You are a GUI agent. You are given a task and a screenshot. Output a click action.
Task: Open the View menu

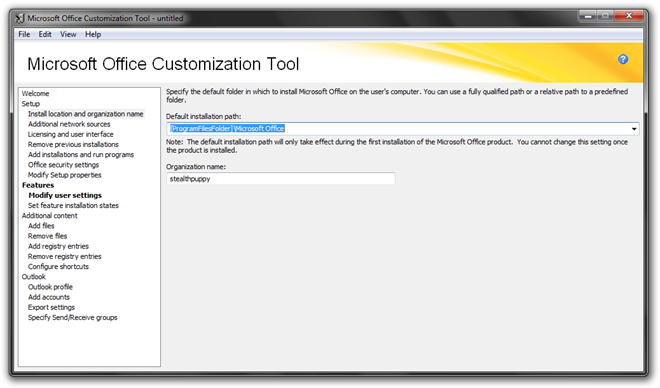68,35
